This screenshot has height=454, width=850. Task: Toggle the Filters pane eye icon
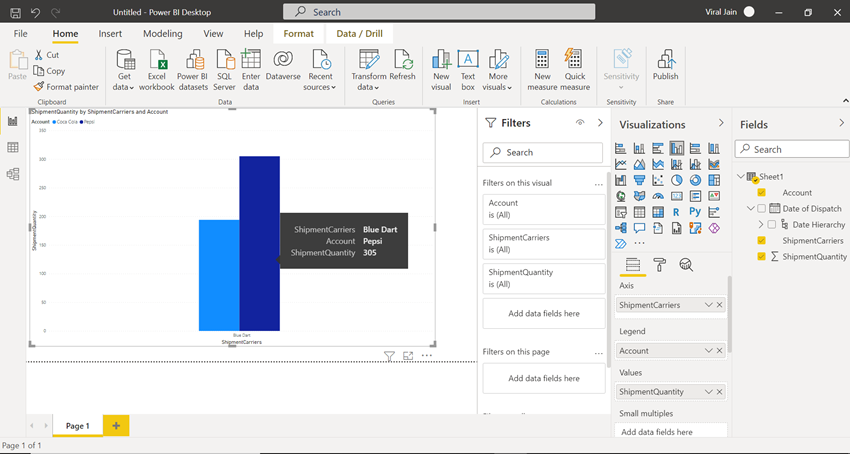pos(580,123)
